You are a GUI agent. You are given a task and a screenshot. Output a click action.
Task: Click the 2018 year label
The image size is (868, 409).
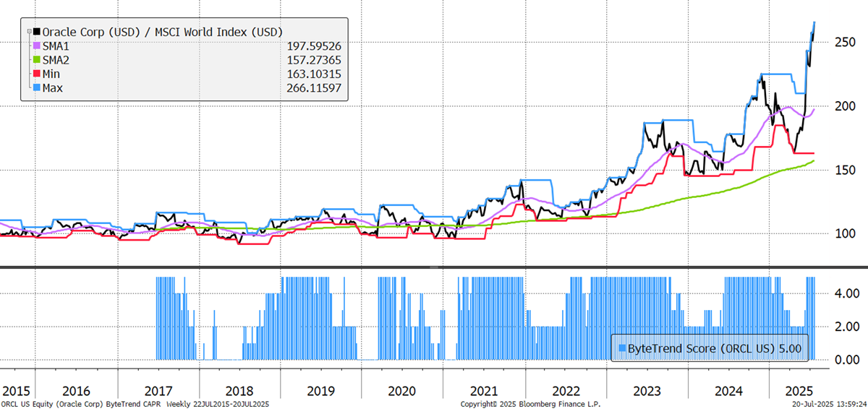click(239, 391)
